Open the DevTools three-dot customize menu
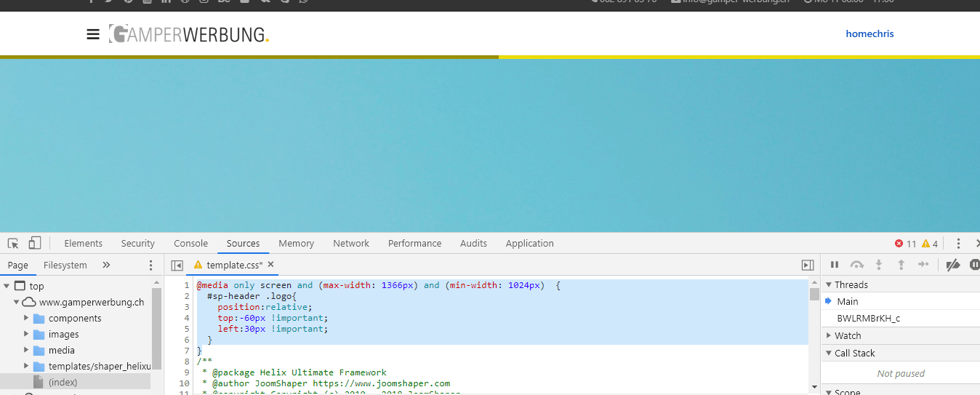Image resolution: width=980 pixels, height=395 pixels. 958,244
